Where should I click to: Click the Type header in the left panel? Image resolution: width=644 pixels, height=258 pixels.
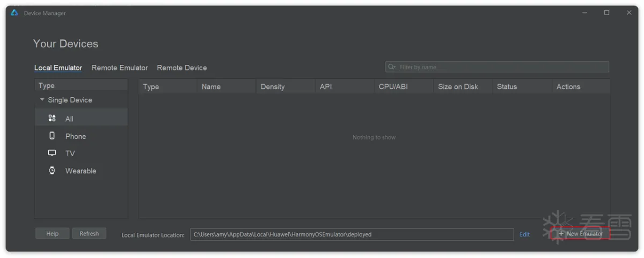81,85
